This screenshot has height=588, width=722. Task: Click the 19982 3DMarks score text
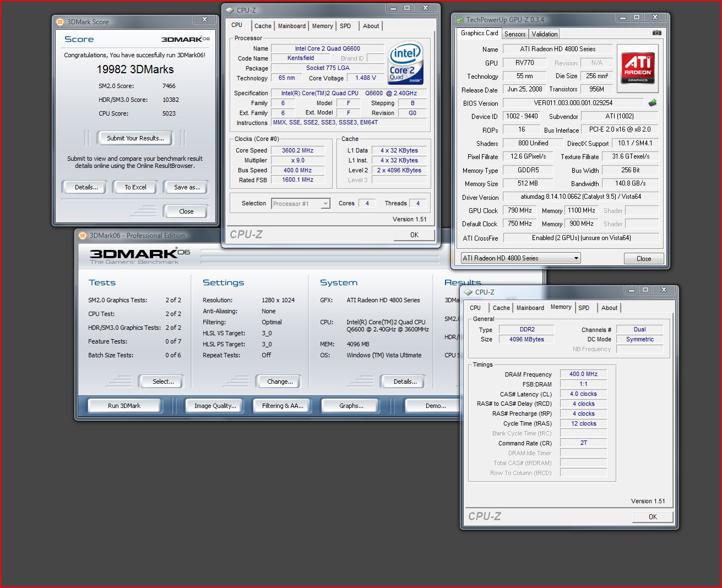(135, 69)
